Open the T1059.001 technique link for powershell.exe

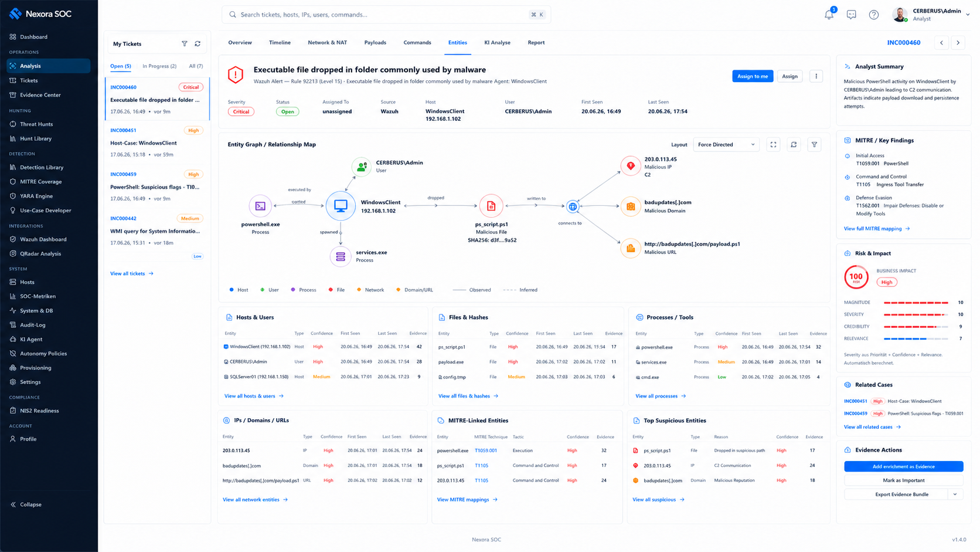tap(485, 451)
